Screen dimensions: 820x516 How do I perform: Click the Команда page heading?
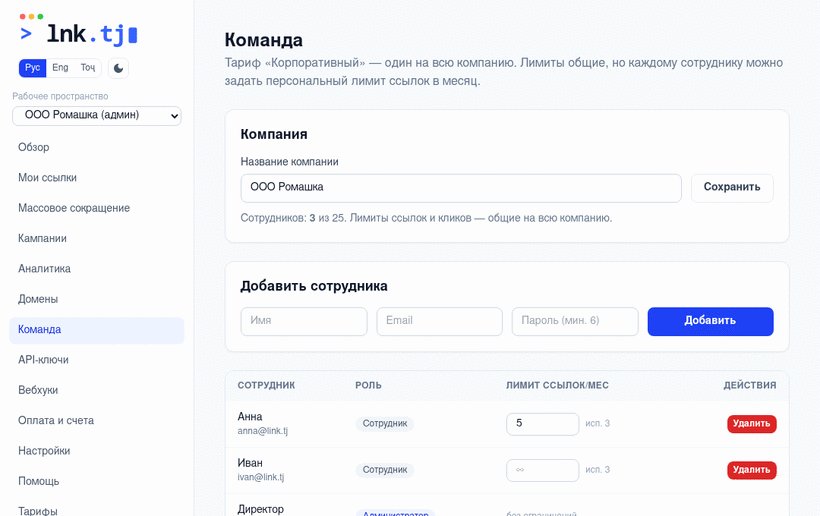pos(264,40)
